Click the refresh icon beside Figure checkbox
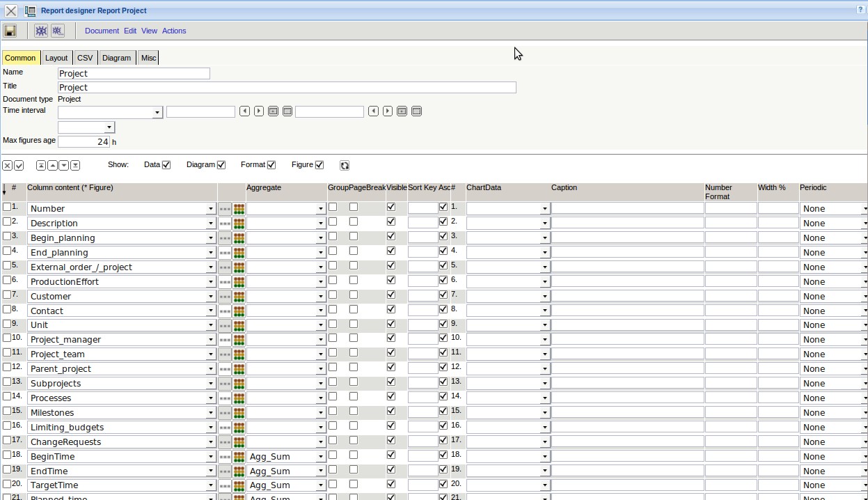Viewport: 868px width, 500px height. pos(345,165)
